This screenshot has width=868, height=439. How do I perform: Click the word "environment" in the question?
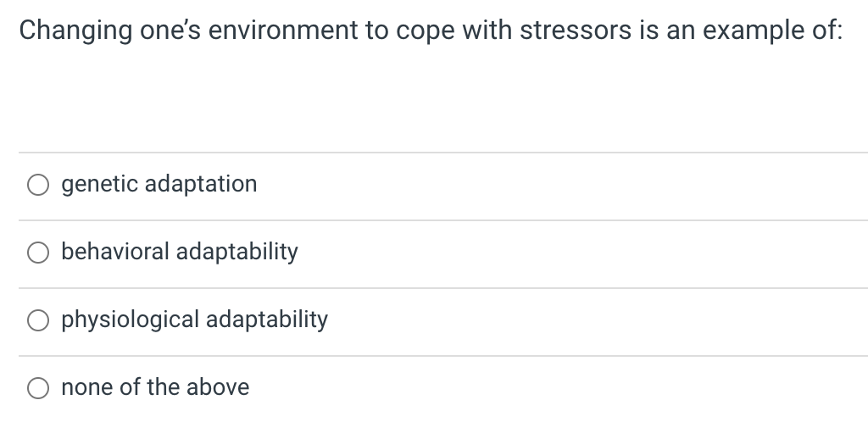[283, 31]
